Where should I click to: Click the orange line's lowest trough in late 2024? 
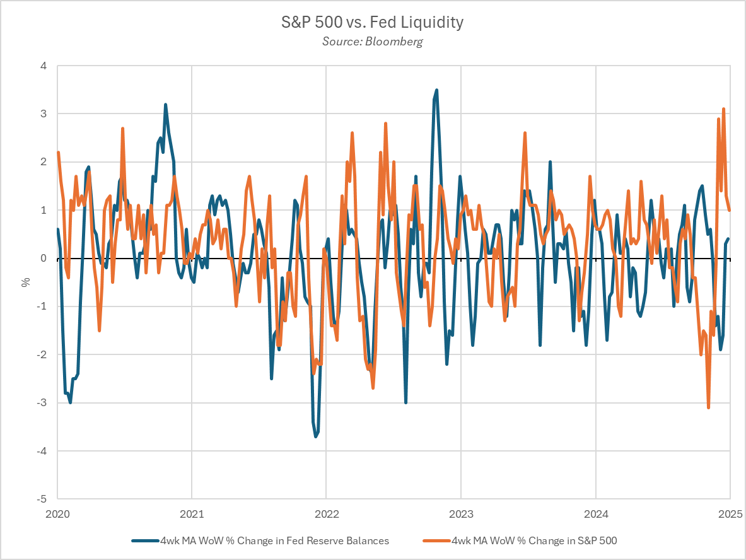pos(709,408)
